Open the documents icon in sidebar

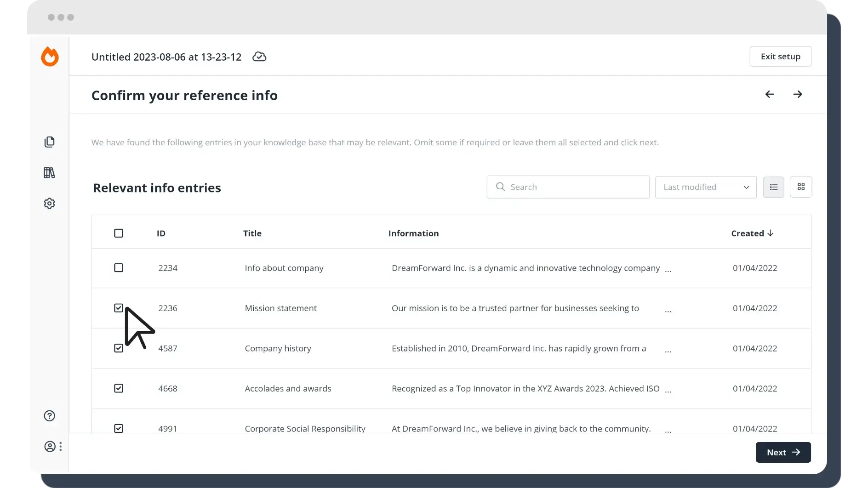(x=49, y=142)
